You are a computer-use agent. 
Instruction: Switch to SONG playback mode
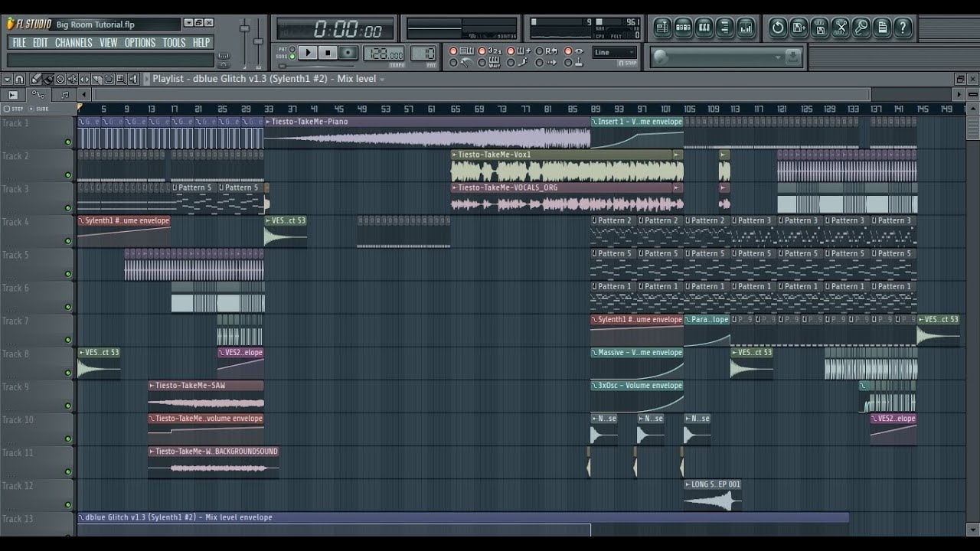coord(292,57)
